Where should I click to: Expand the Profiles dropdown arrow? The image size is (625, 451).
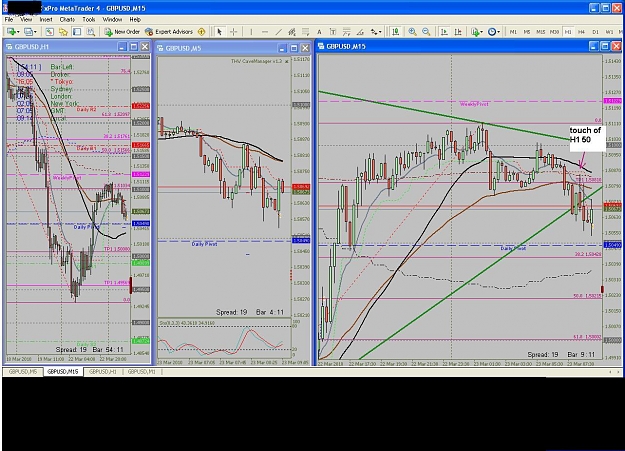[x=35, y=32]
